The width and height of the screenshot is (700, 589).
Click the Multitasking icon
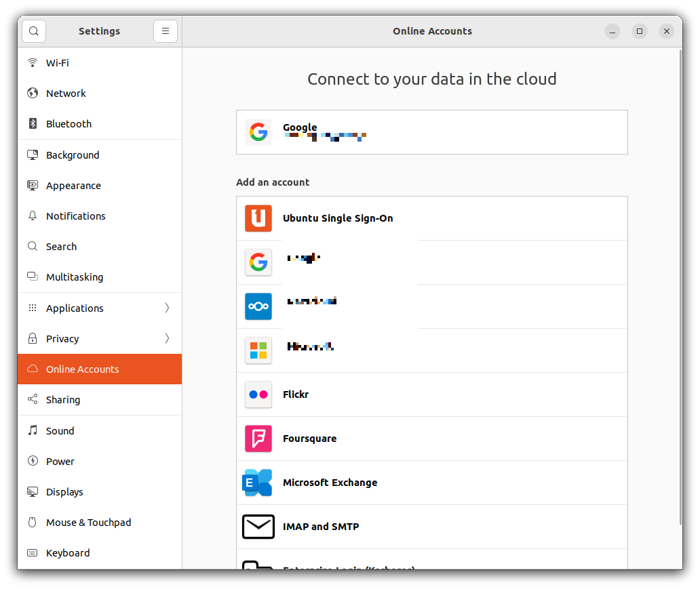click(33, 277)
